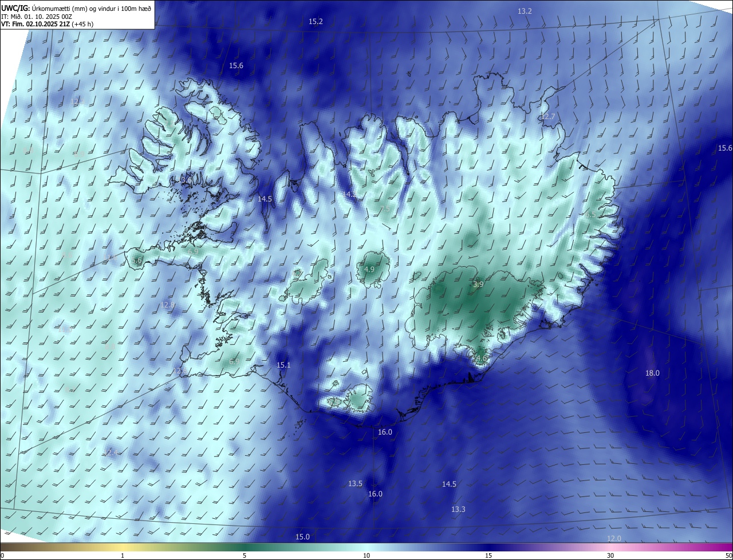Click the 10 tick label on the colour scale
Screen dimensions: 733x560
(x=366, y=555)
